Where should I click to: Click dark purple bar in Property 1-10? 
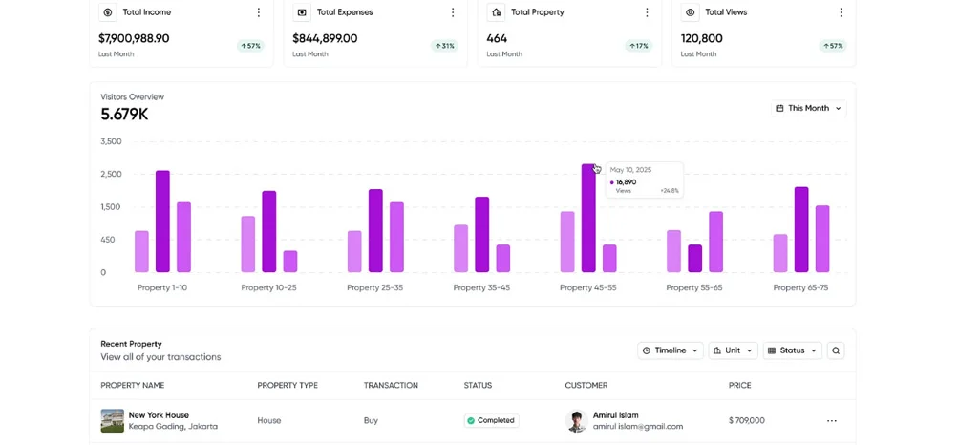click(162, 222)
